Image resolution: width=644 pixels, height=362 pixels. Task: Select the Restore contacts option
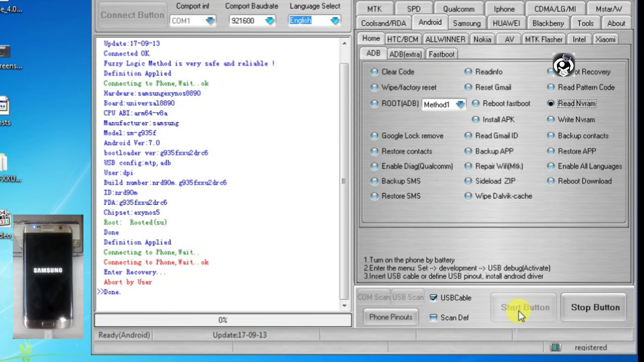click(x=374, y=151)
